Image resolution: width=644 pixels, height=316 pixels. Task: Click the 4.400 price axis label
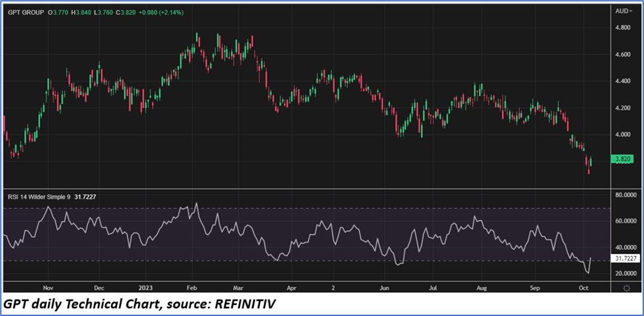[623, 82]
